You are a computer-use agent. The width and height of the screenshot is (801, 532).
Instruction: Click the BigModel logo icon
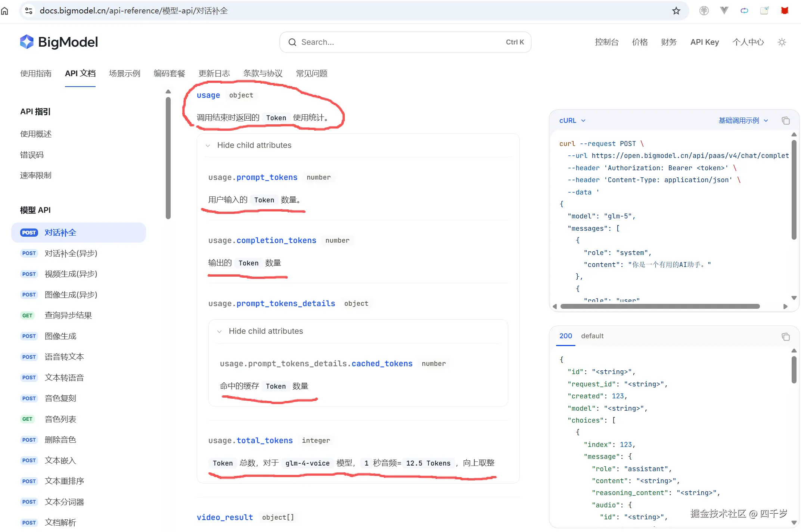(x=27, y=42)
